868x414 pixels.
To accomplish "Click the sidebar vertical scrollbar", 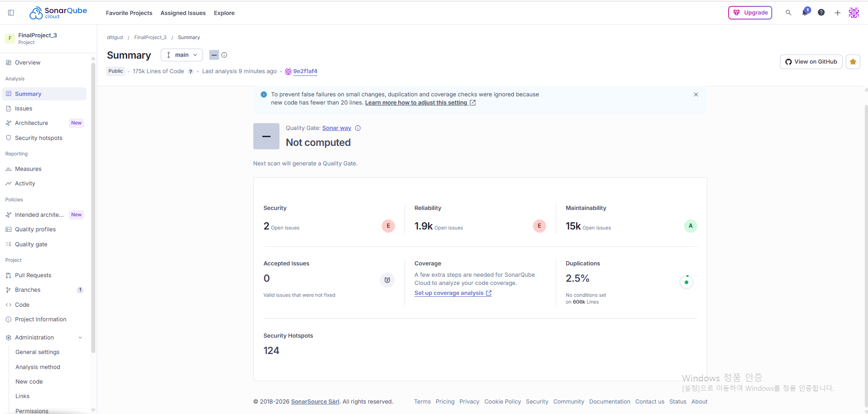I will 93,208.
